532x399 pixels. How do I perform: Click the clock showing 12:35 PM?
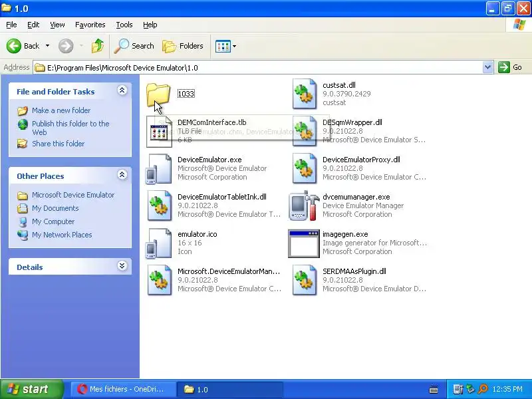coord(507,389)
